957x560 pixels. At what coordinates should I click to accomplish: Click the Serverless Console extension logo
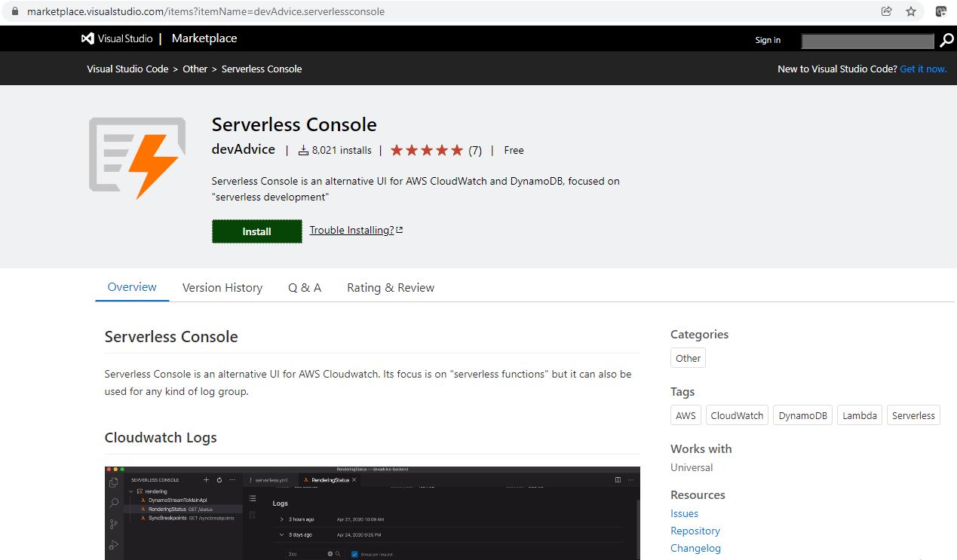point(137,158)
